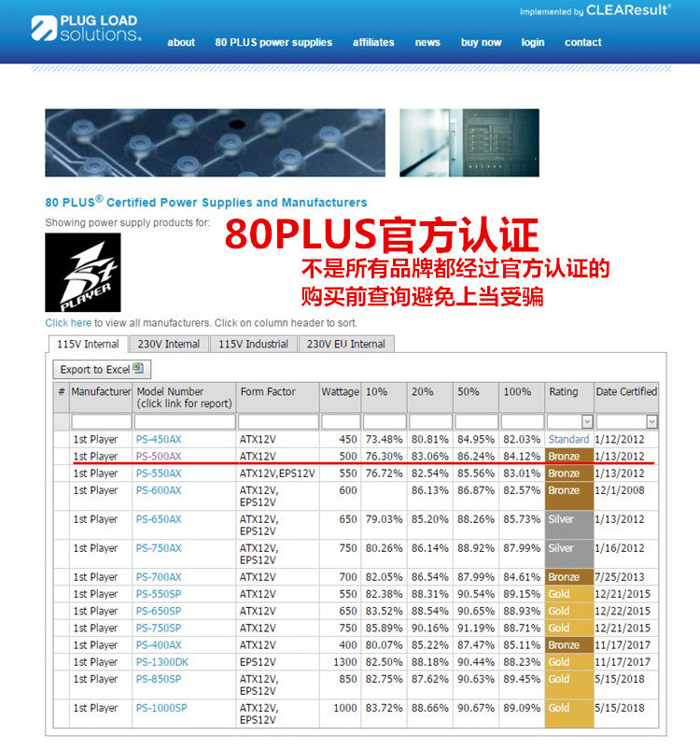700x749 pixels.
Task: Click the 91.19% efficiency value
Action: pyautogui.click(x=476, y=629)
